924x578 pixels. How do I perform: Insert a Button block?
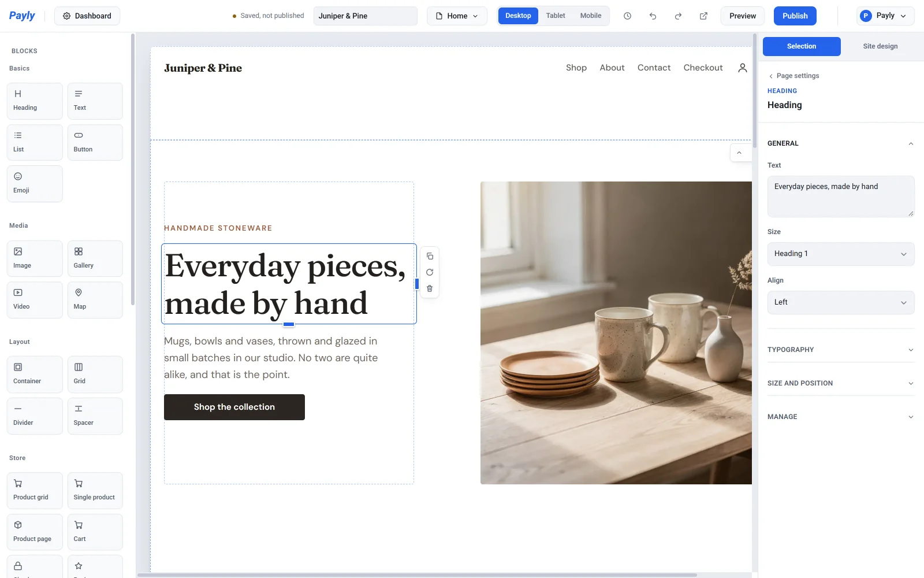(95, 143)
